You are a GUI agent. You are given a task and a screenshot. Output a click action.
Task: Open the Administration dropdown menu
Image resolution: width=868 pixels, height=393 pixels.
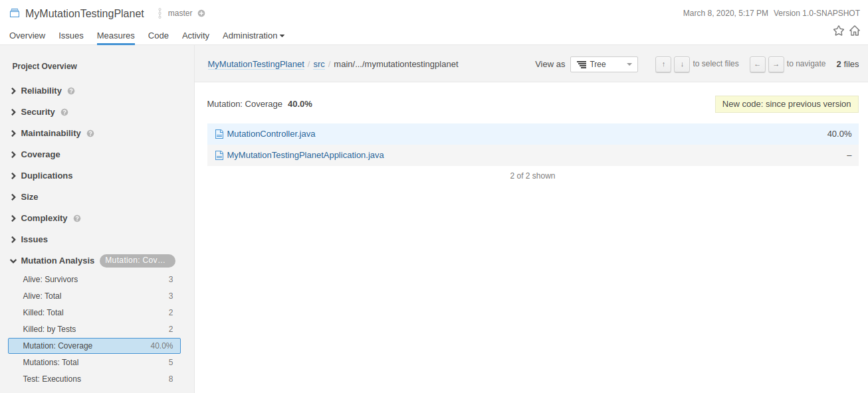point(254,36)
